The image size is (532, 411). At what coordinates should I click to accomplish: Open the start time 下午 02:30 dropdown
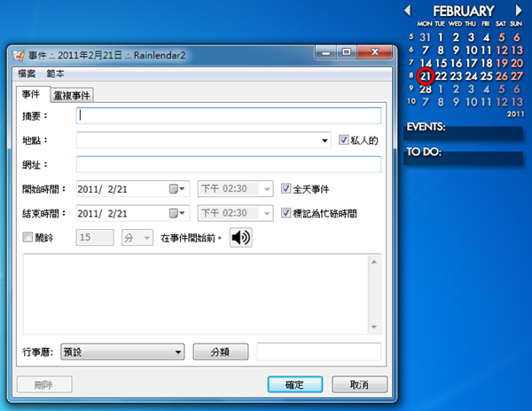coord(267,189)
